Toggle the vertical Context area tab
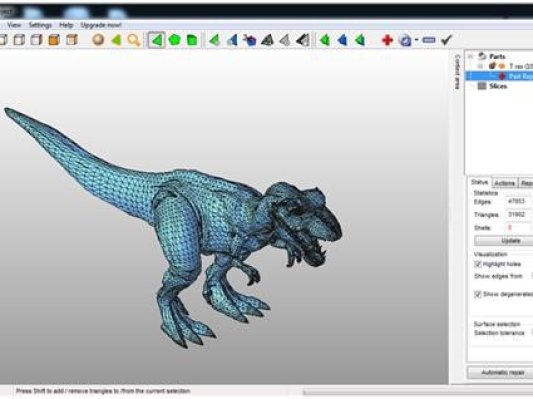 point(457,72)
